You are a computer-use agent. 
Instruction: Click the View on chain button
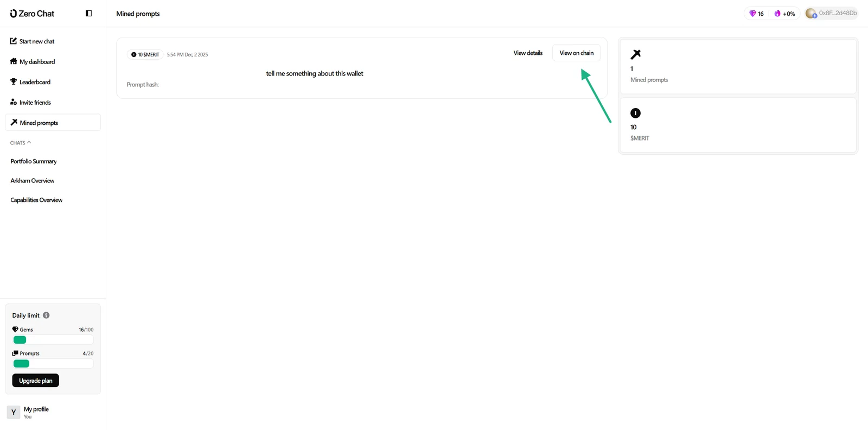576,53
